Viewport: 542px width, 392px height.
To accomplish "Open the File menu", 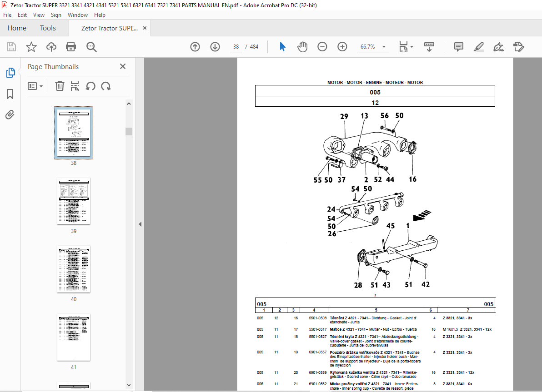I will (7, 15).
